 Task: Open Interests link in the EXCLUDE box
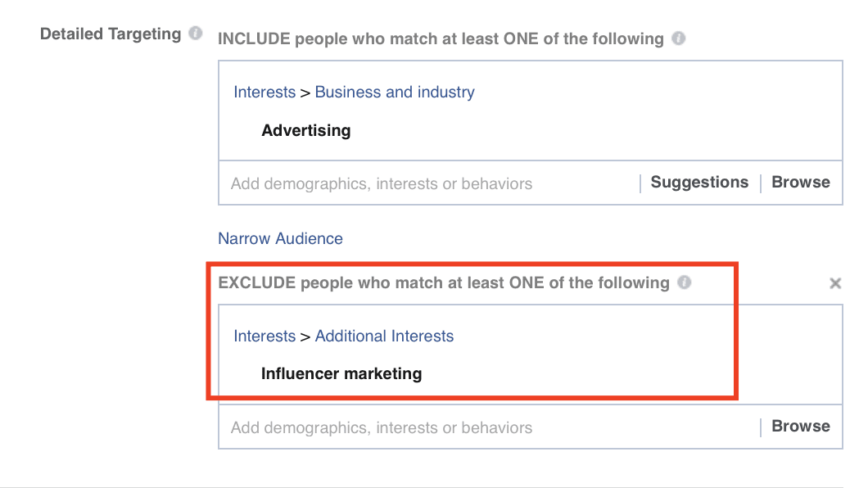pyautogui.click(x=264, y=337)
